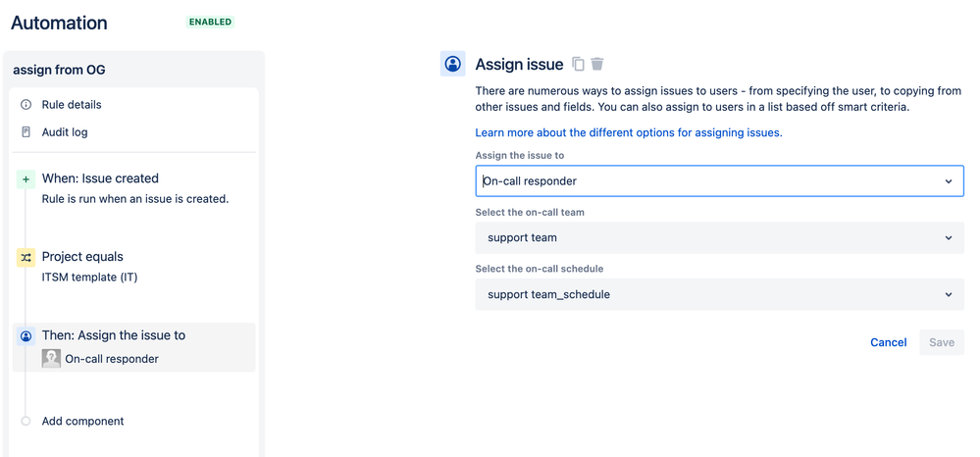Click the blue Assign issue action icon in the rule sidebar
Image resolution: width=980 pixels, height=457 pixels.
click(26, 335)
